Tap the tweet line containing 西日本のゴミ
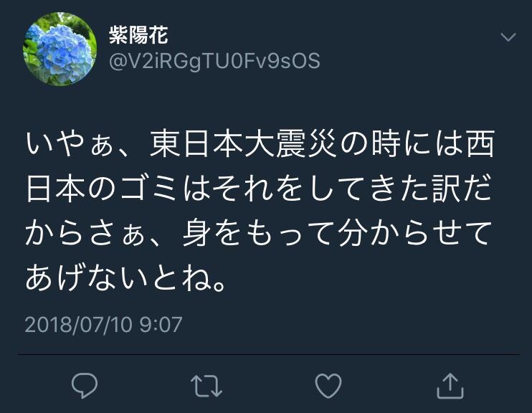 coord(260,189)
